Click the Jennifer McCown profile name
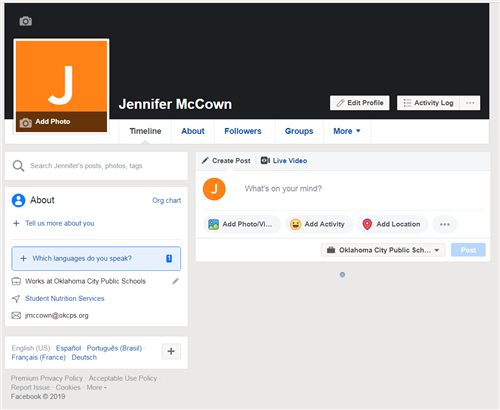The height and width of the screenshot is (410, 500). pyautogui.click(x=175, y=104)
